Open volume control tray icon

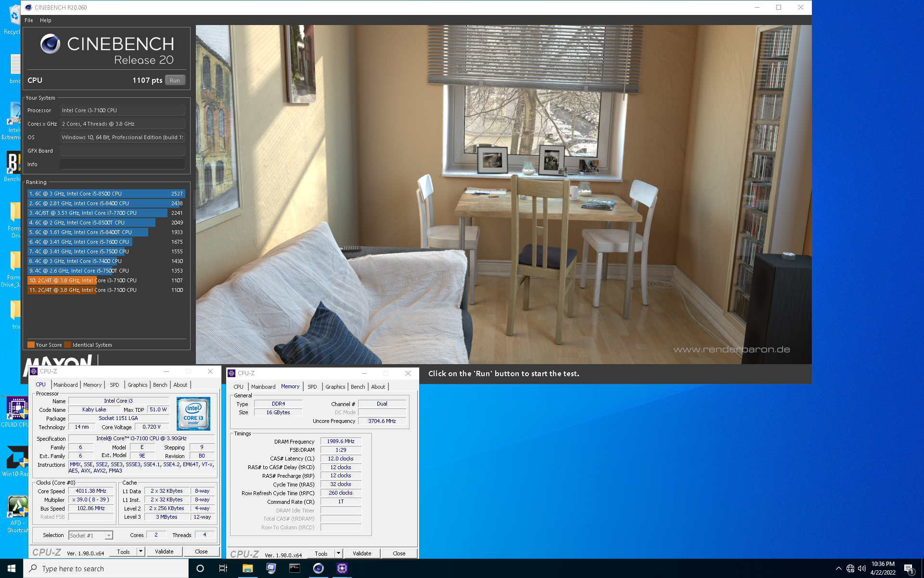pos(862,568)
